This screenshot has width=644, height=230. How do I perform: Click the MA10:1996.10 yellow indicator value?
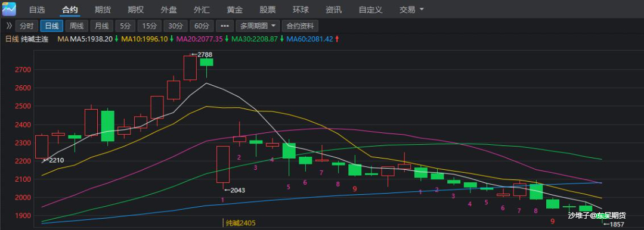point(144,39)
